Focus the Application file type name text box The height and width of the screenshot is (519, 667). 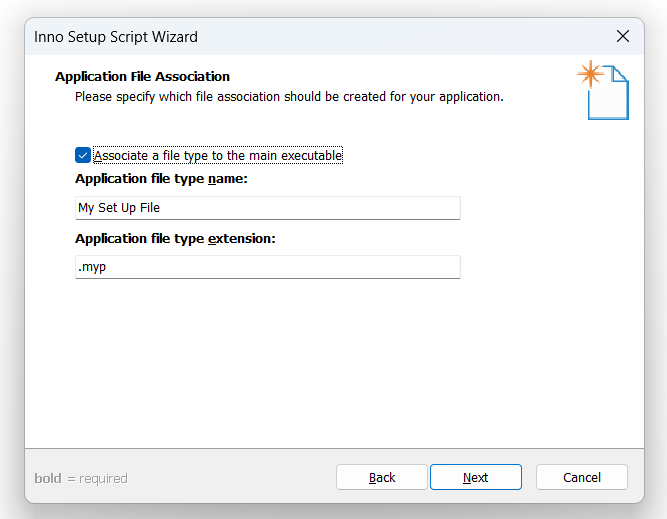[x=268, y=208]
